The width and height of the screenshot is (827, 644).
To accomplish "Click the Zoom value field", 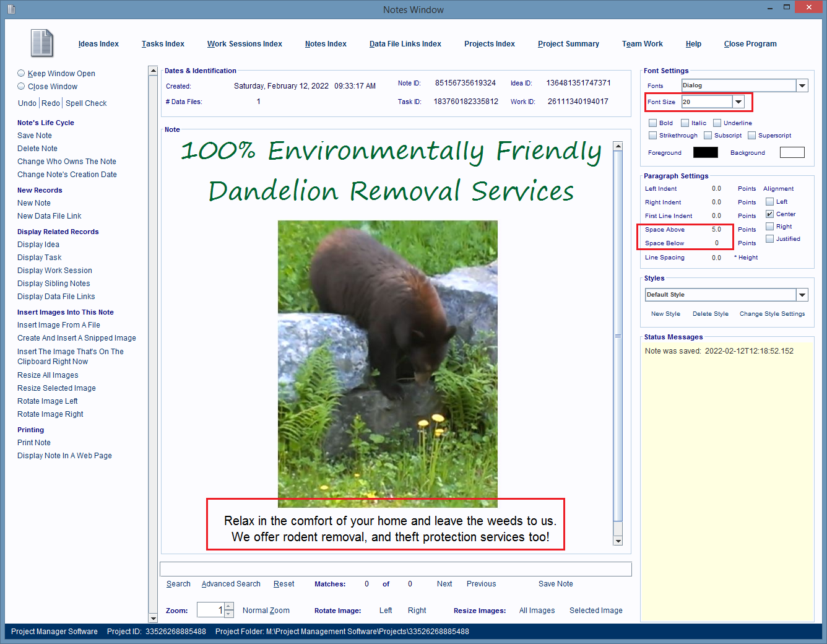I will [210, 610].
